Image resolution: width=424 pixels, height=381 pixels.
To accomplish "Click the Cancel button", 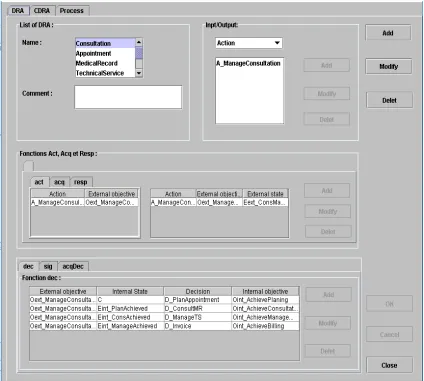I will click(389, 334).
